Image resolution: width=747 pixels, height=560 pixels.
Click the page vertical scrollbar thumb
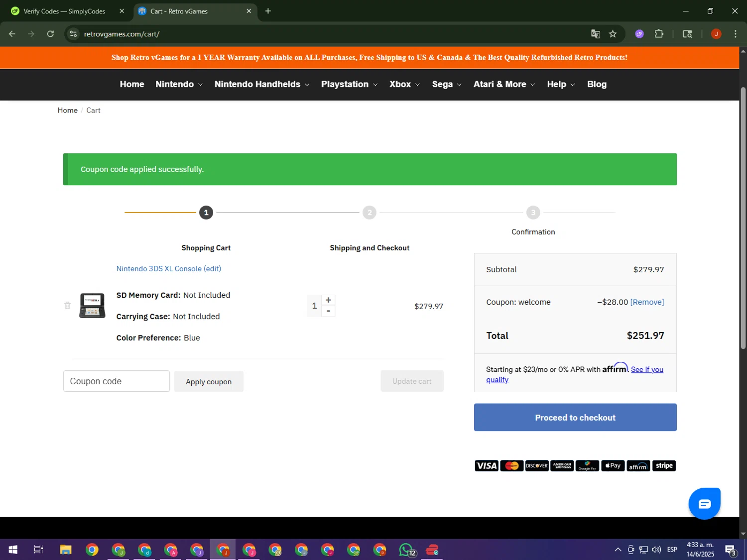pyautogui.click(x=743, y=218)
